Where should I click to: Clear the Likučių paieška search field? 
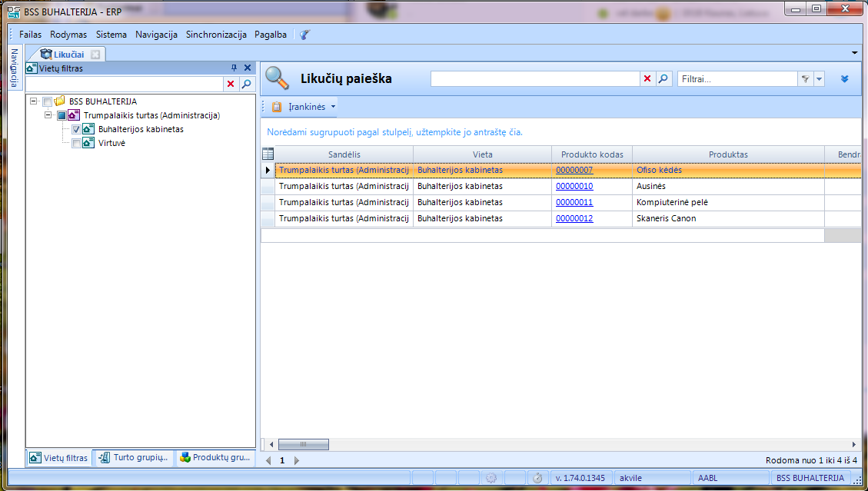pos(647,79)
